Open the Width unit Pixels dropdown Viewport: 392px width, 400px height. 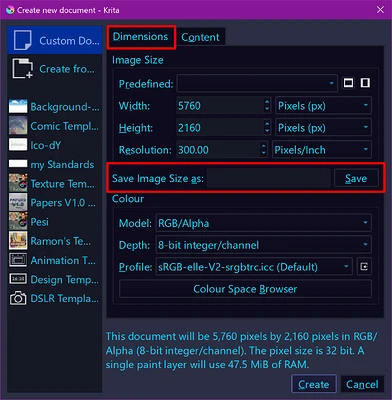point(323,106)
